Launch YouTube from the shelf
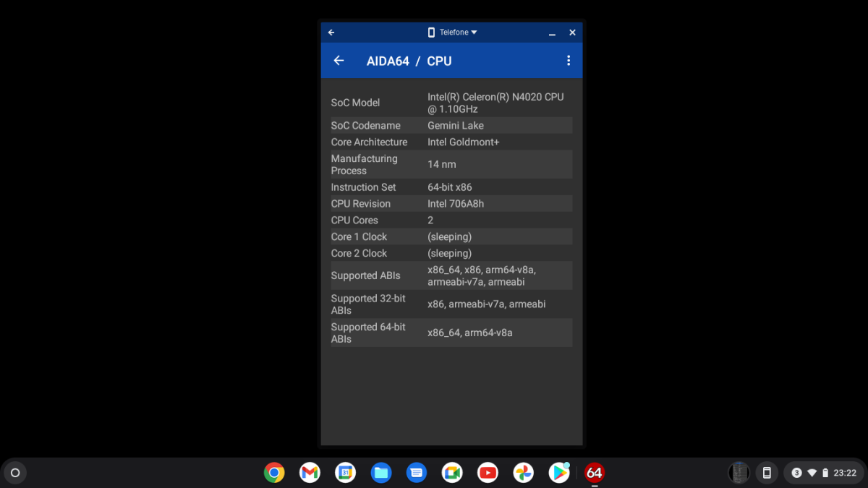868x488 pixels. tap(488, 473)
